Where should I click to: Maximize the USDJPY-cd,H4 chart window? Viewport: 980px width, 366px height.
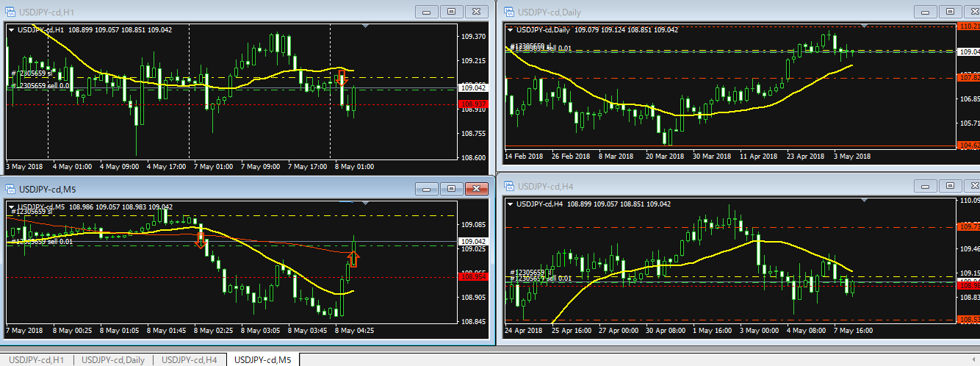(950, 186)
